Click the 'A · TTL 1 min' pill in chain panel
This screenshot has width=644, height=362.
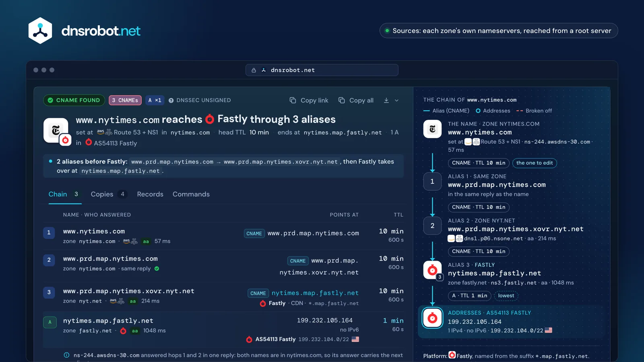click(x=469, y=296)
